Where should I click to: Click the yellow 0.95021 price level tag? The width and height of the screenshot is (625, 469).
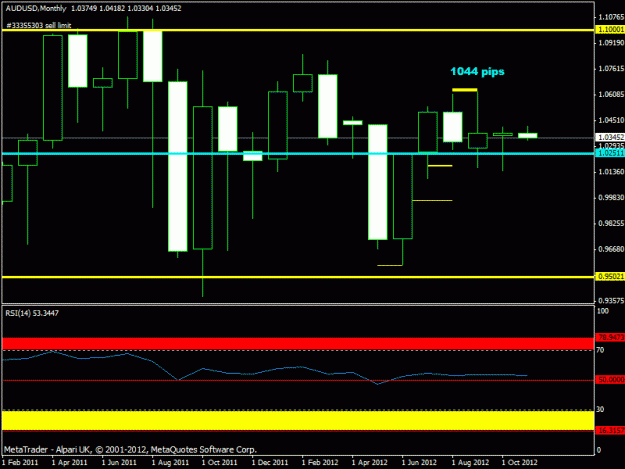pyautogui.click(x=609, y=277)
